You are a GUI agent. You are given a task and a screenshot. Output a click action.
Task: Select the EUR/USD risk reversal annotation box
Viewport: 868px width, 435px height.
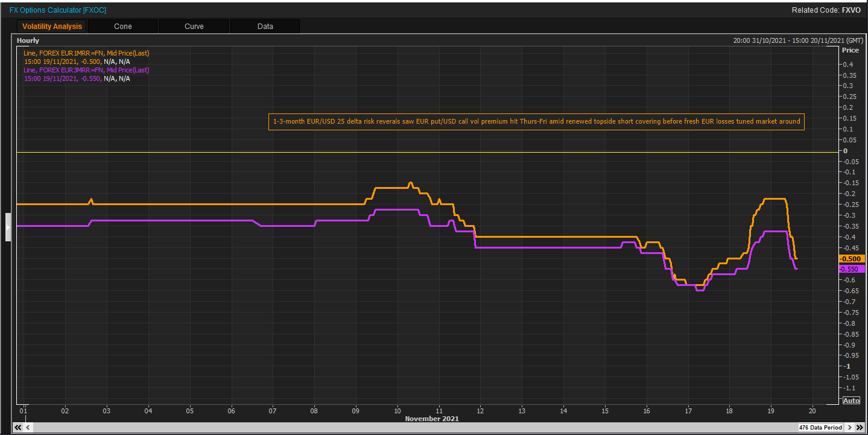pos(536,121)
